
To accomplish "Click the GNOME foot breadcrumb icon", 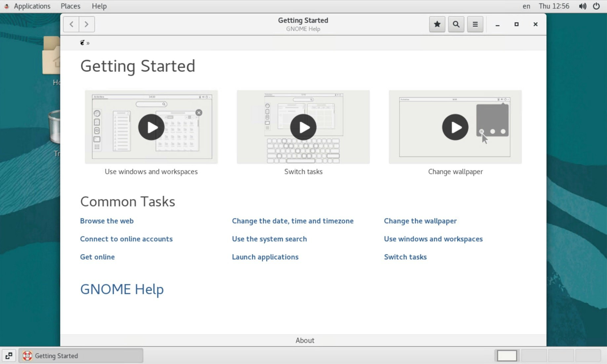I will click(82, 43).
